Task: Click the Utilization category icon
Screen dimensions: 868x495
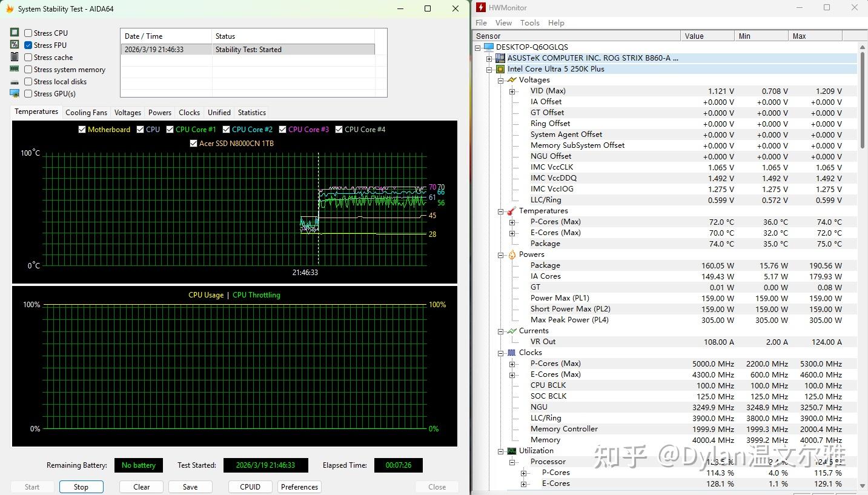Action: click(512, 451)
